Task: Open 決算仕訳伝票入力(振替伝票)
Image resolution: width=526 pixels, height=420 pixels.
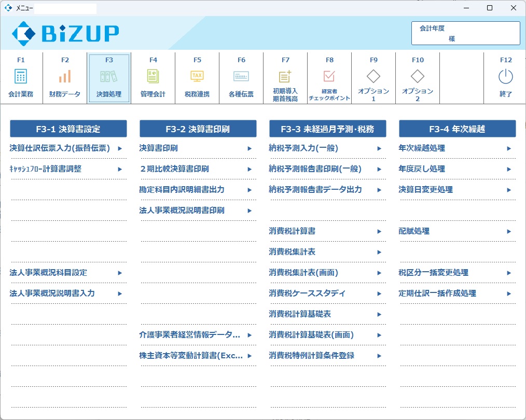Action: pyautogui.click(x=60, y=148)
